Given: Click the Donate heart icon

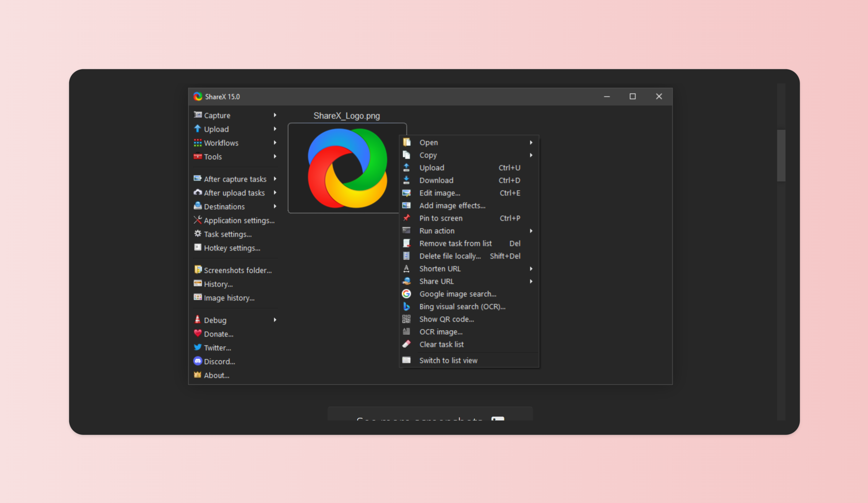Looking at the screenshot, I should (198, 333).
